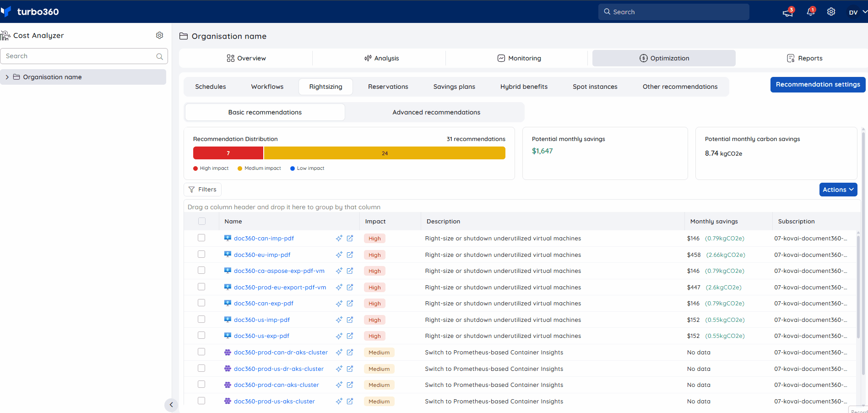Select checkbox for doc360-prod-eu-export-pdf-vm
The width and height of the screenshot is (868, 413).
pos(201,287)
